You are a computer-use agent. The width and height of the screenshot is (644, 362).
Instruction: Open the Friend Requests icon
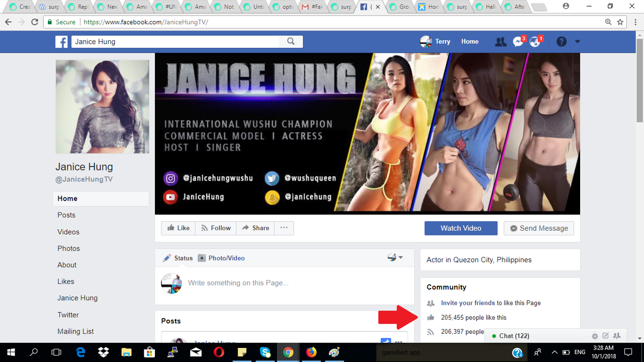click(x=501, y=42)
